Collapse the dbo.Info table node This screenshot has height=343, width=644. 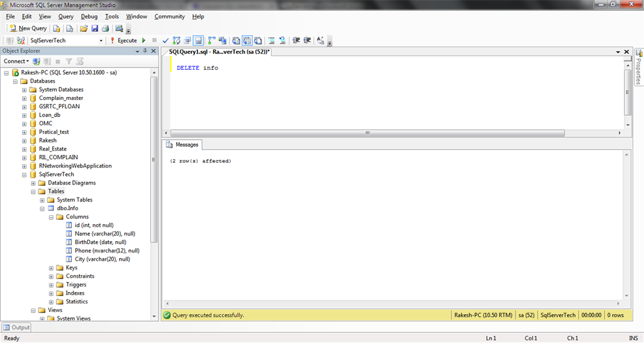[x=42, y=209]
